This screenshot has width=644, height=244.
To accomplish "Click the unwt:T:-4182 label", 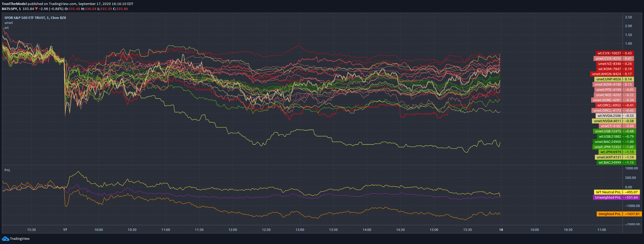I will [x=617, y=126].
